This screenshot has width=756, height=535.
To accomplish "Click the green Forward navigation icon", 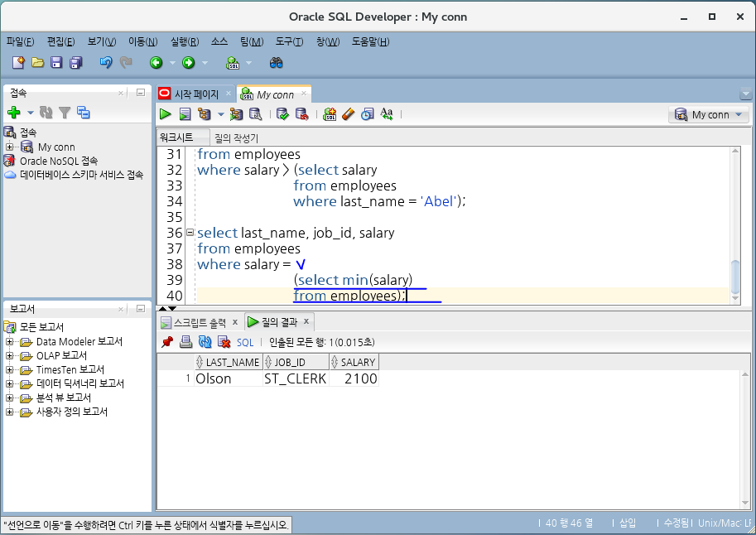I will point(189,62).
